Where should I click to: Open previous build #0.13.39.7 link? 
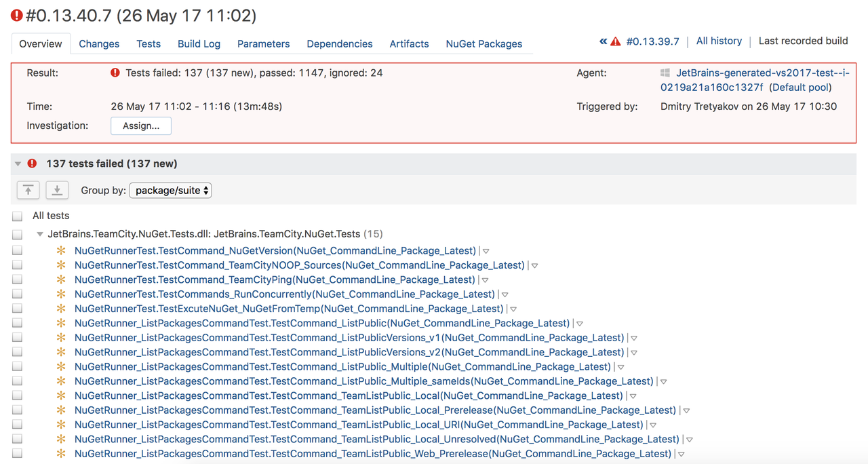pos(652,41)
